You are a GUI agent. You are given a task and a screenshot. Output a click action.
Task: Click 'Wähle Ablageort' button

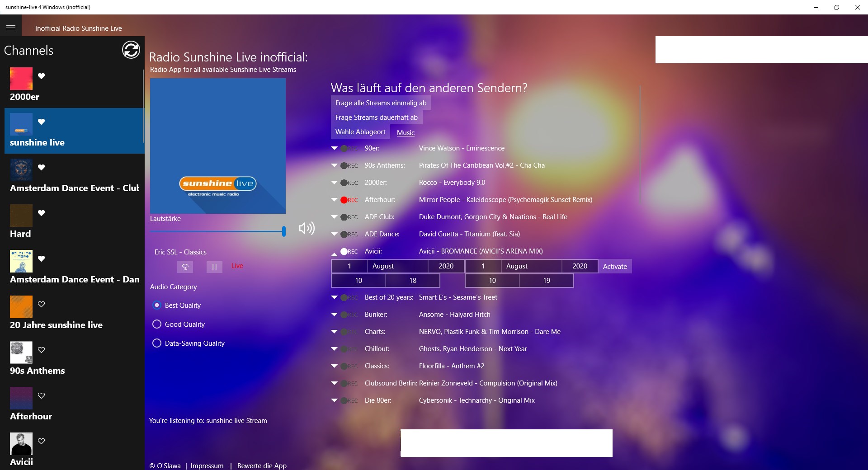click(360, 132)
